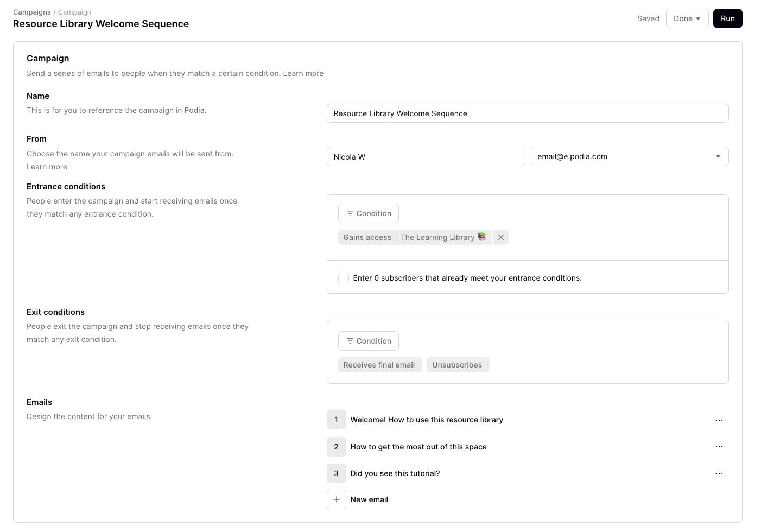This screenshot has height=532, width=761.
Task: Enable entering existing matching subscribers checkbox
Action: tap(344, 278)
